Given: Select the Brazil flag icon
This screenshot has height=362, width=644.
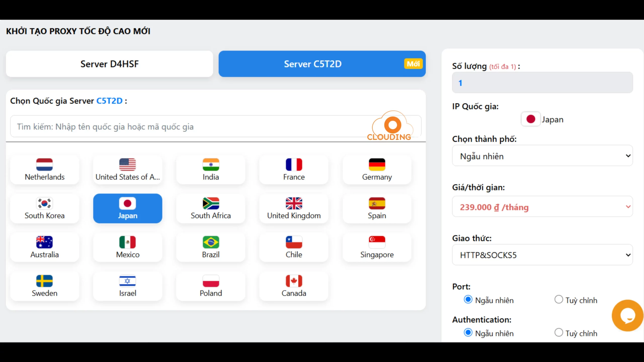Looking at the screenshot, I should pos(211,242).
